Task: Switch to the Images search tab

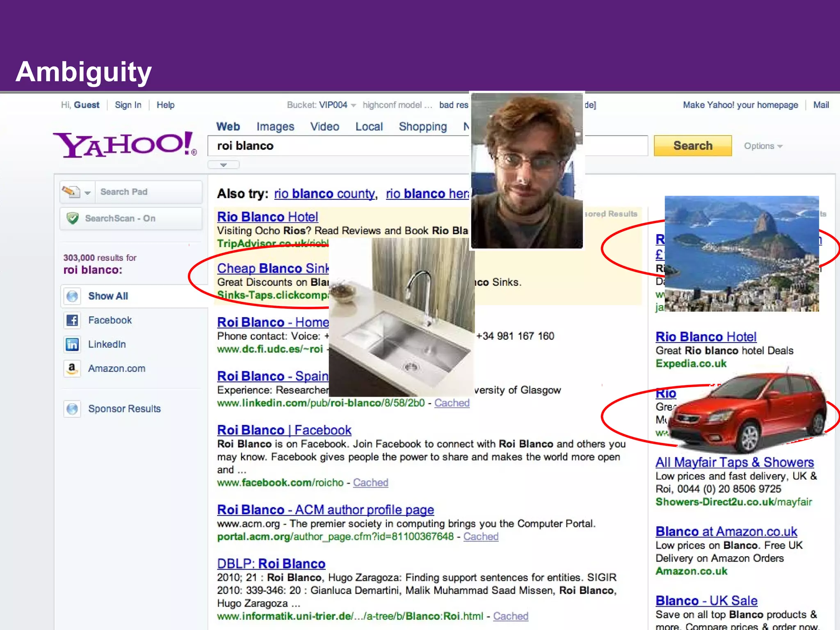Action: [x=275, y=127]
